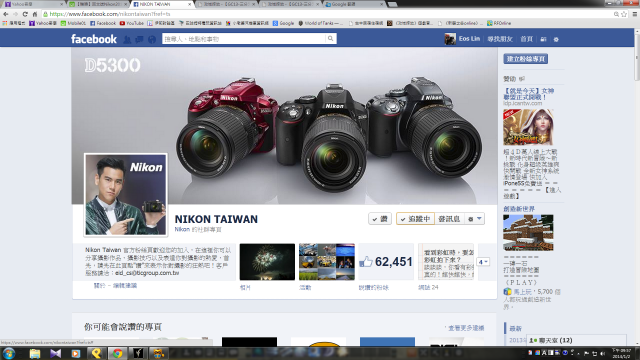Open Nikon Taiwan profile picture
The width and height of the screenshot is (640, 360).
coord(126,195)
